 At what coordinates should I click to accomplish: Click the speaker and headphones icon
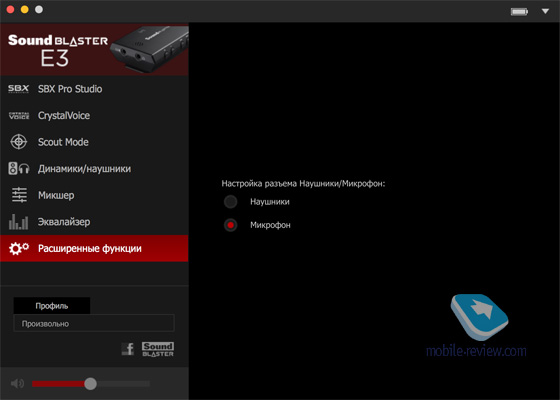tap(19, 168)
